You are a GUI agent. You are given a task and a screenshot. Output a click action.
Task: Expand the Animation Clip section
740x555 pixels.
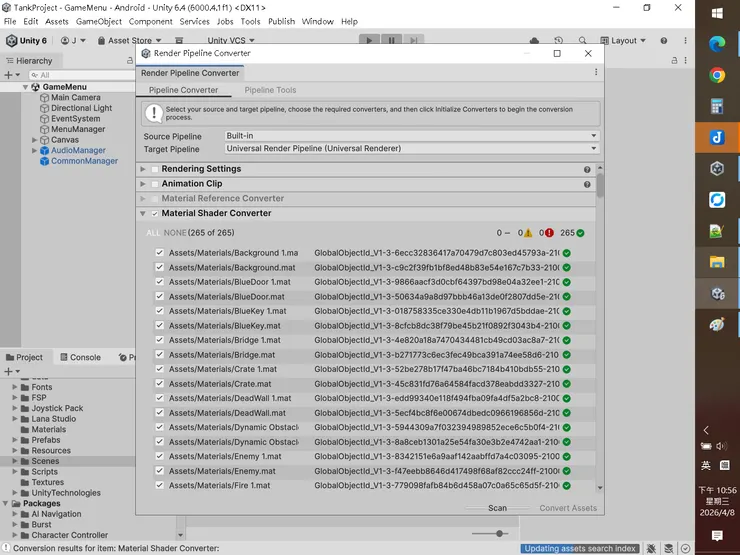tap(143, 184)
